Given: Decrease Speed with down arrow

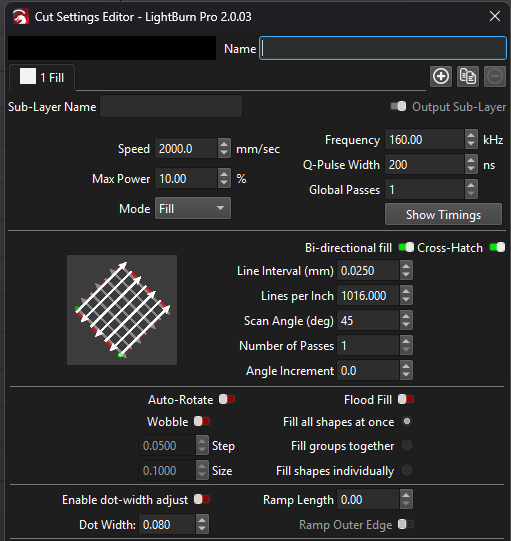Looking at the screenshot, I should pyautogui.click(x=224, y=153).
